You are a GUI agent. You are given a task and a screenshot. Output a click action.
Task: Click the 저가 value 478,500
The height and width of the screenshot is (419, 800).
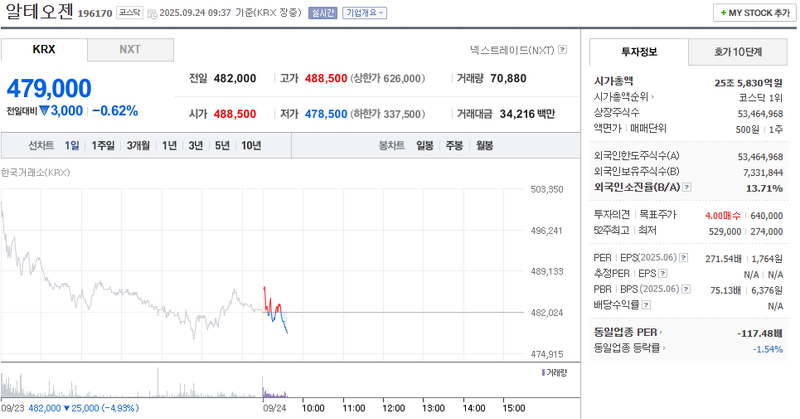(x=326, y=114)
